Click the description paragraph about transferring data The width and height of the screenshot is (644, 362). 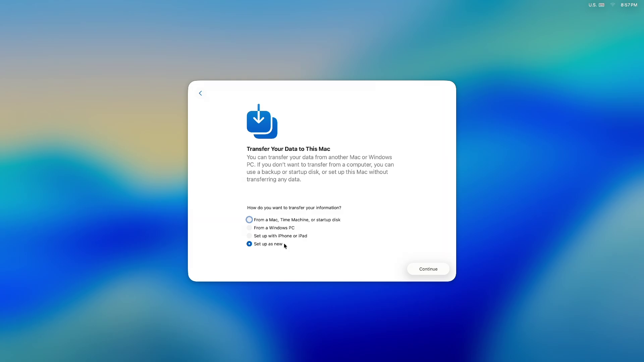(x=320, y=168)
